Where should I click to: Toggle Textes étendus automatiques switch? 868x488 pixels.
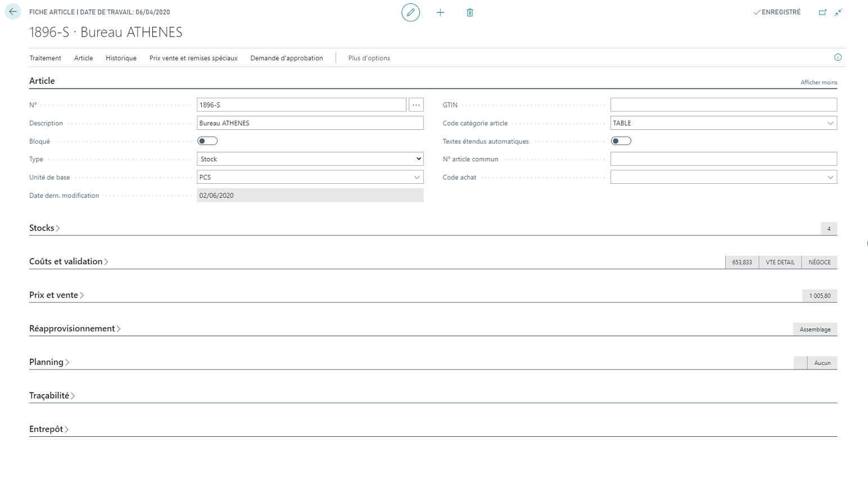[621, 141]
